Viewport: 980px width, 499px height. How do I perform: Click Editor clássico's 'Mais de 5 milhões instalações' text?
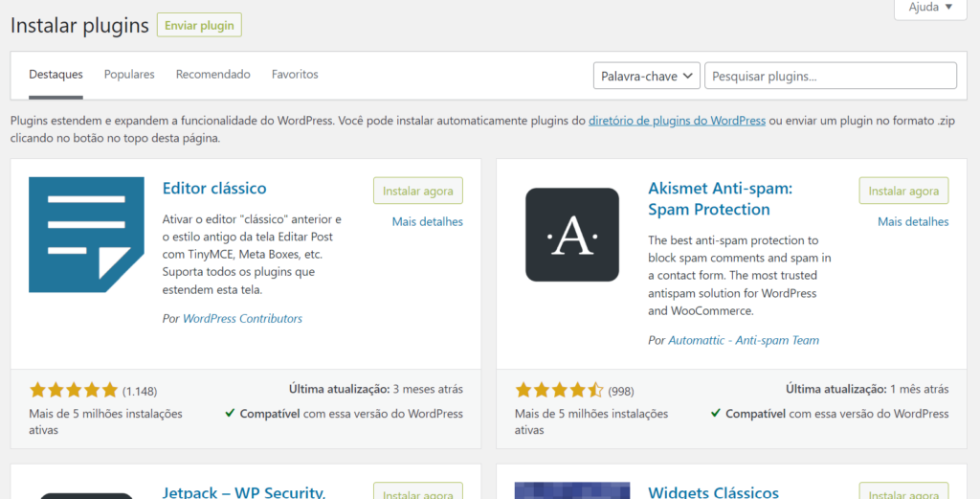click(x=105, y=421)
